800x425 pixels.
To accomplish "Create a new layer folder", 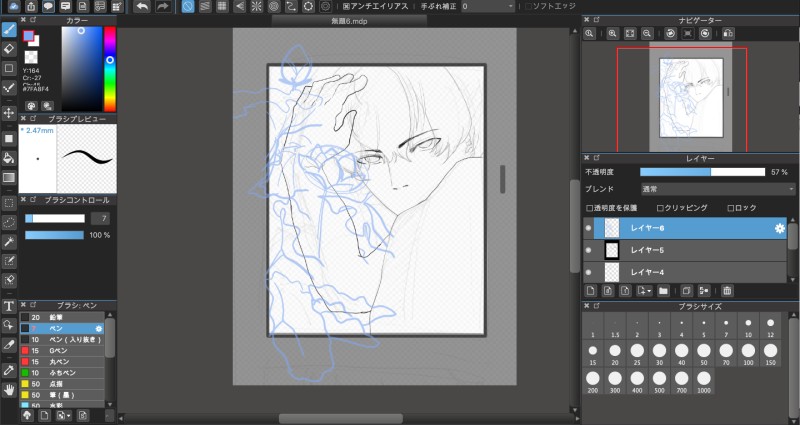I will coord(663,291).
